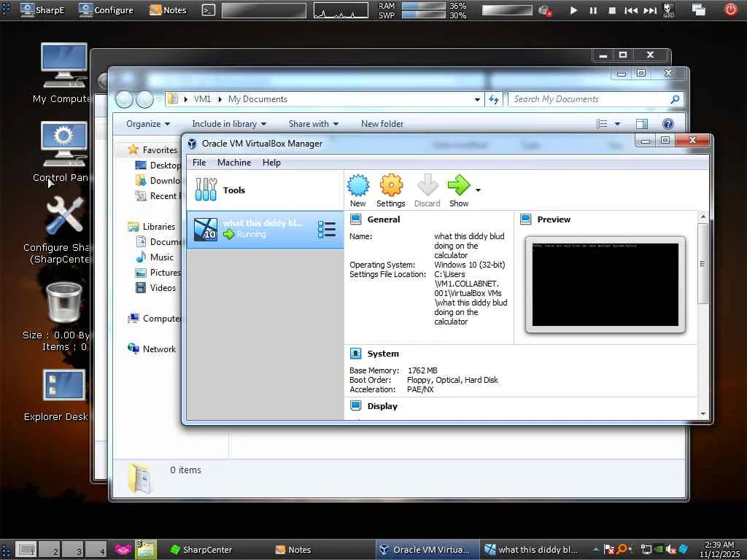Click the Previous track control
Screen dimensions: 747x560
631,10
